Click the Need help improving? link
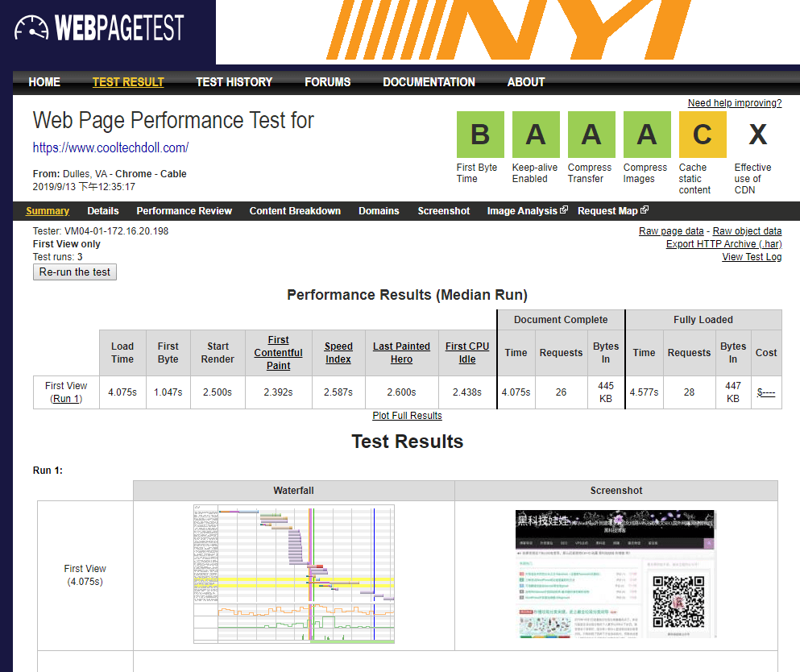This screenshot has width=800, height=672. (735, 103)
